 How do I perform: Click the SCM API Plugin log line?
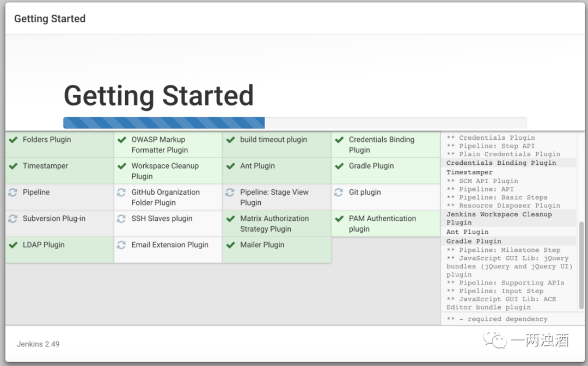point(482,181)
